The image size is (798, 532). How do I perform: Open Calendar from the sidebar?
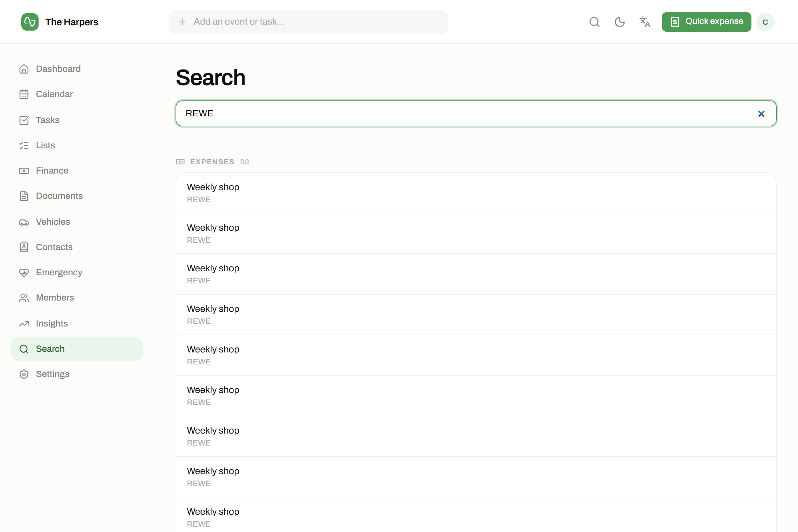coord(77,94)
